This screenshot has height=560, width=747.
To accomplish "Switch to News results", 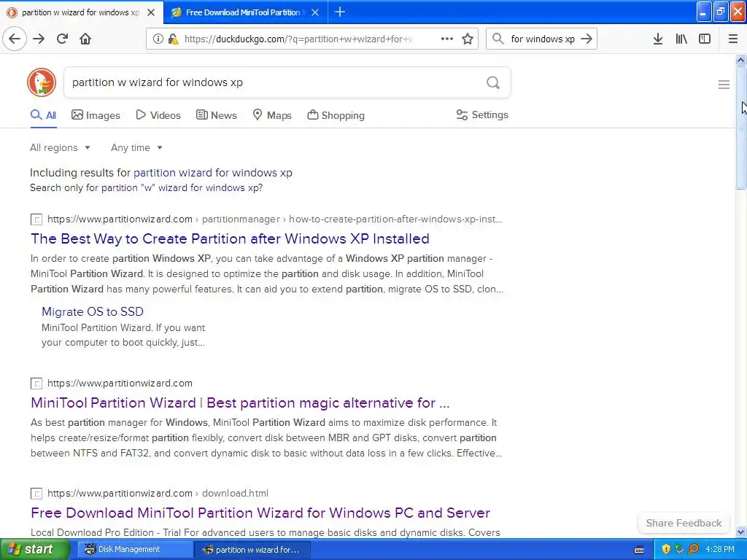I will point(216,115).
